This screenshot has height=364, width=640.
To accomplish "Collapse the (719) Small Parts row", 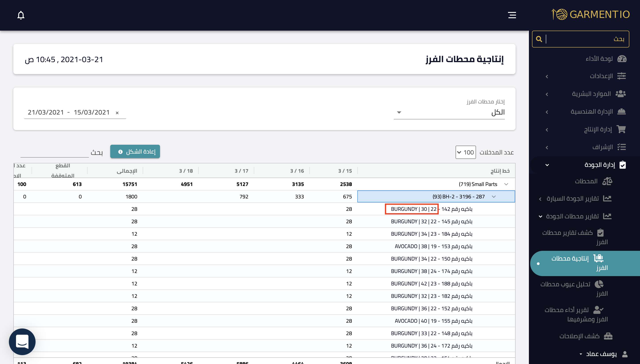I will point(506,184).
